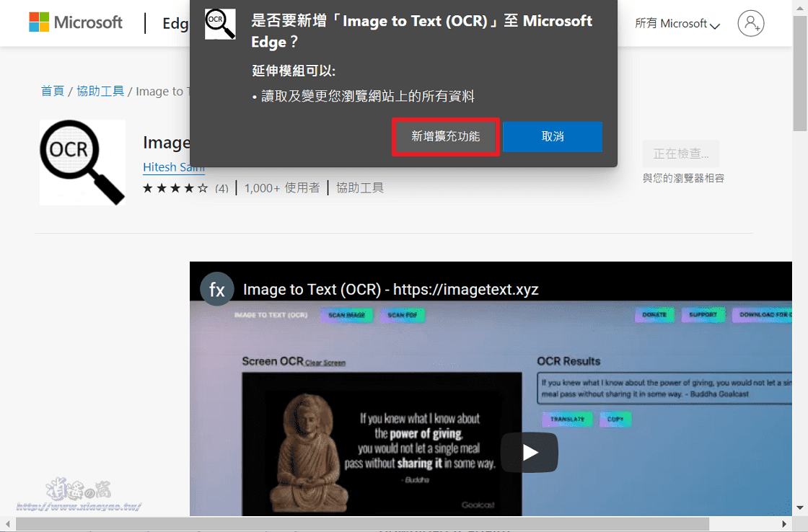Click the (4) ratings count link
Viewport: 808px width, 532px height.
click(x=221, y=187)
